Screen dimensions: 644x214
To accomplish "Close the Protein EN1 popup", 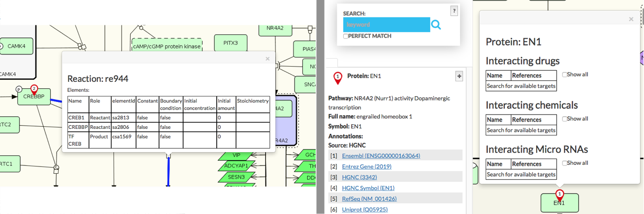I will click(631, 19).
